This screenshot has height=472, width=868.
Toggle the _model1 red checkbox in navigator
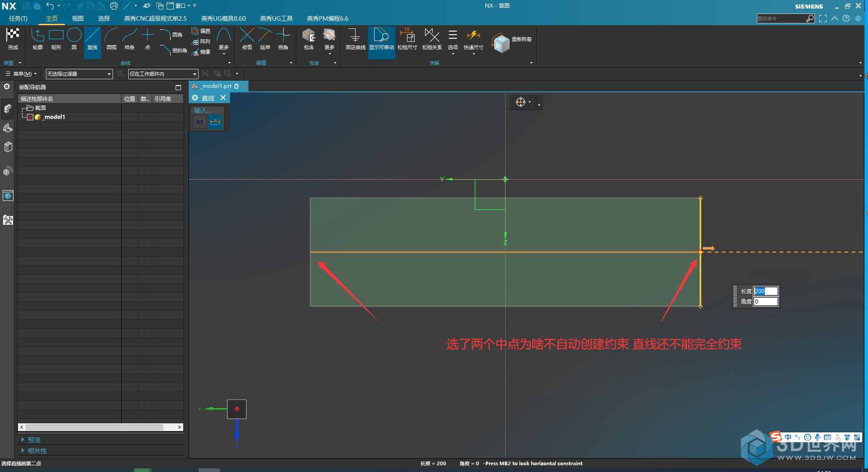30,117
